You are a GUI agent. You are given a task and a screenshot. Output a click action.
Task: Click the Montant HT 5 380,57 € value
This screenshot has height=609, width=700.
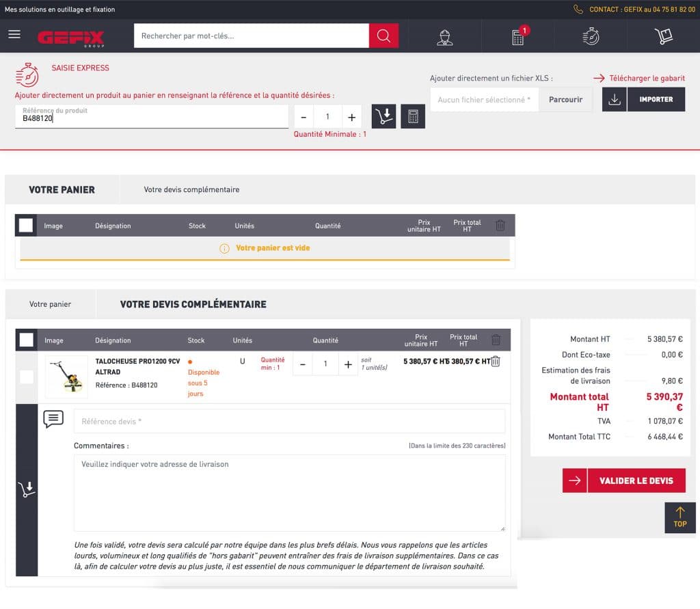click(x=665, y=339)
